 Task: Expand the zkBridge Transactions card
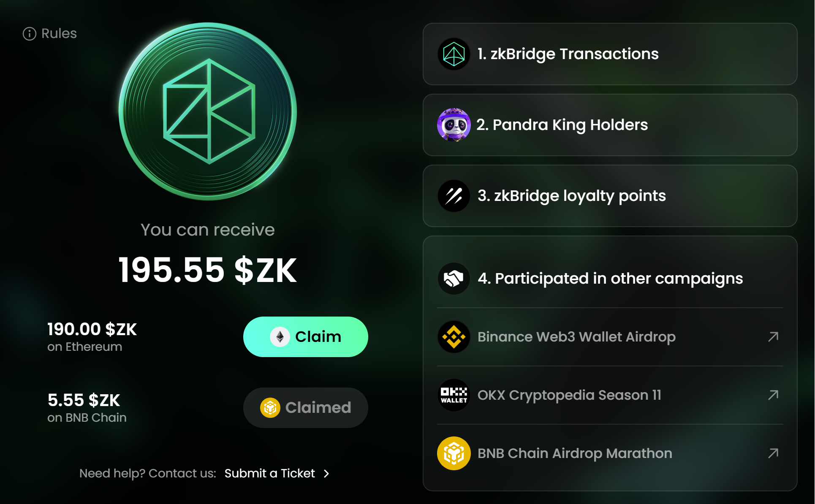[610, 54]
